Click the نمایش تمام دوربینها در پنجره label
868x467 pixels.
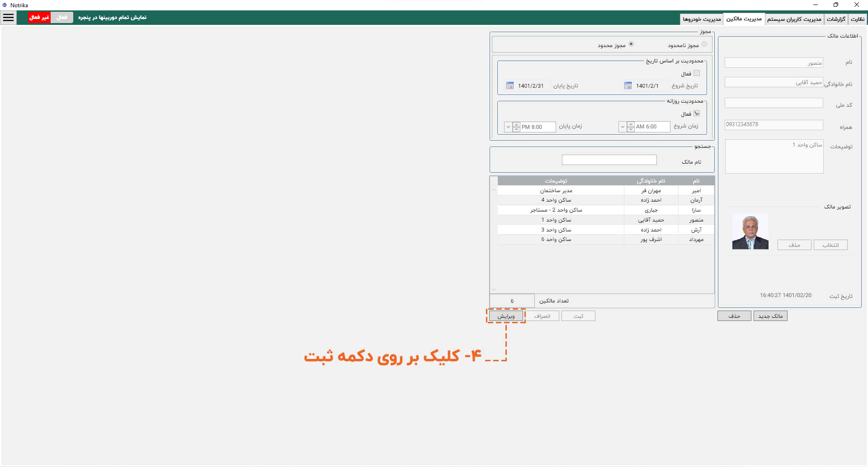click(x=112, y=17)
